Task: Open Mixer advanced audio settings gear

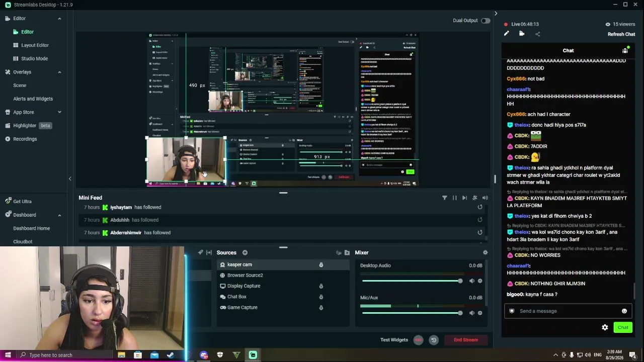Action: [x=485, y=252]
